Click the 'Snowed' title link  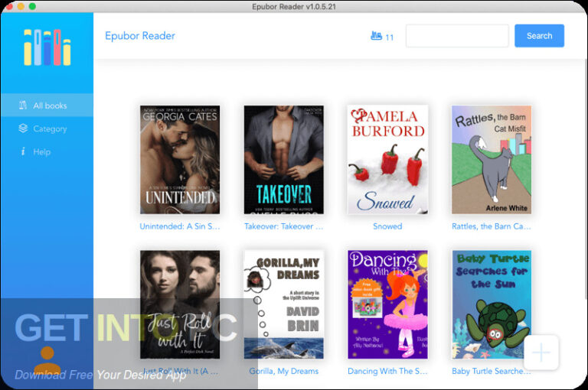[x=387, y=226]
